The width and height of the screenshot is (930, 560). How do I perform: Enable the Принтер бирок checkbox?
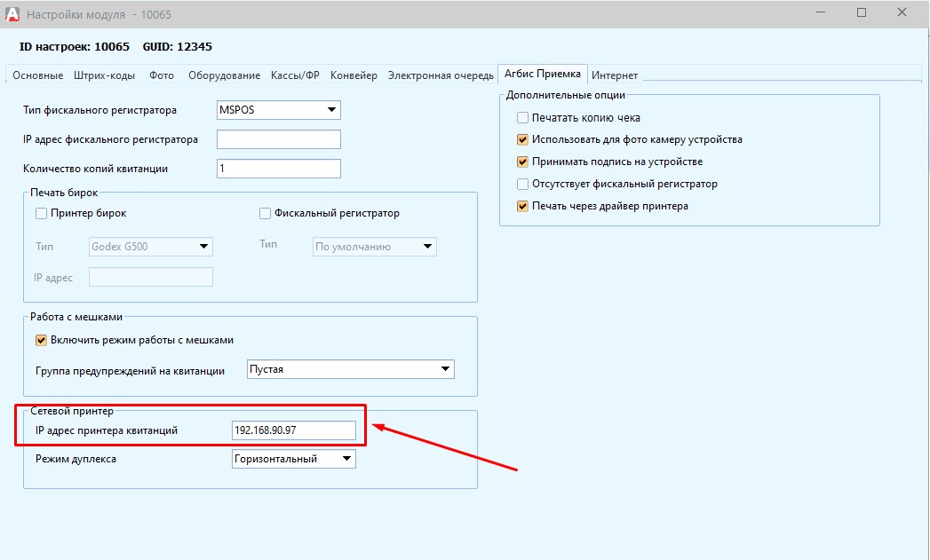[x=42, y=213]
